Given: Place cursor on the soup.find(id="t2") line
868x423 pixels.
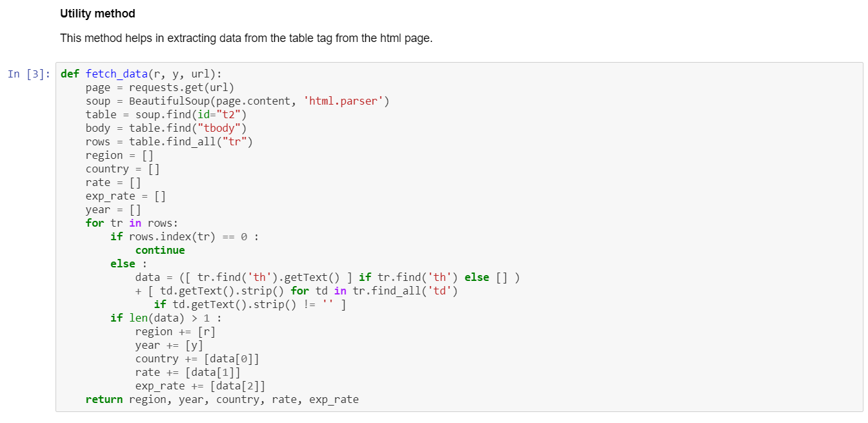Looking at the screenshot, I should pyautogui.click(x=167, y=114).
